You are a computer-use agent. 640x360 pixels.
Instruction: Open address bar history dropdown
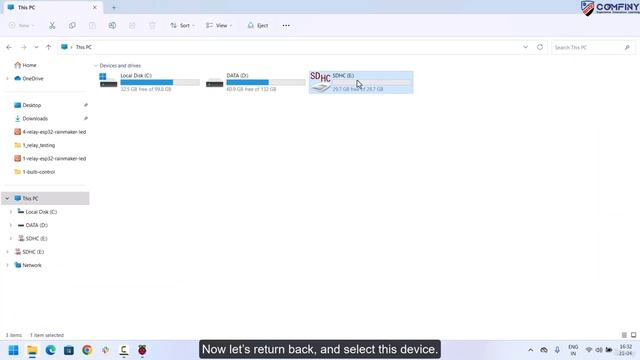[525, 47]
